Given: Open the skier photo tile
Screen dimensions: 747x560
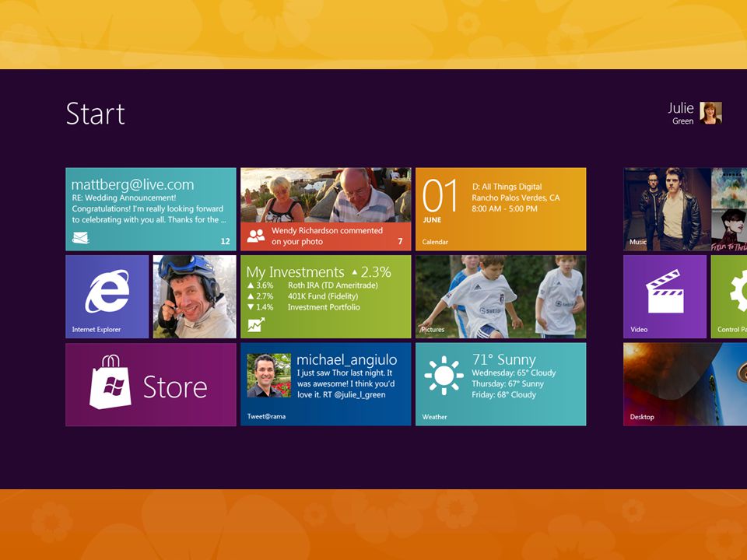Looking at the screenshot, I should (195, 296).
